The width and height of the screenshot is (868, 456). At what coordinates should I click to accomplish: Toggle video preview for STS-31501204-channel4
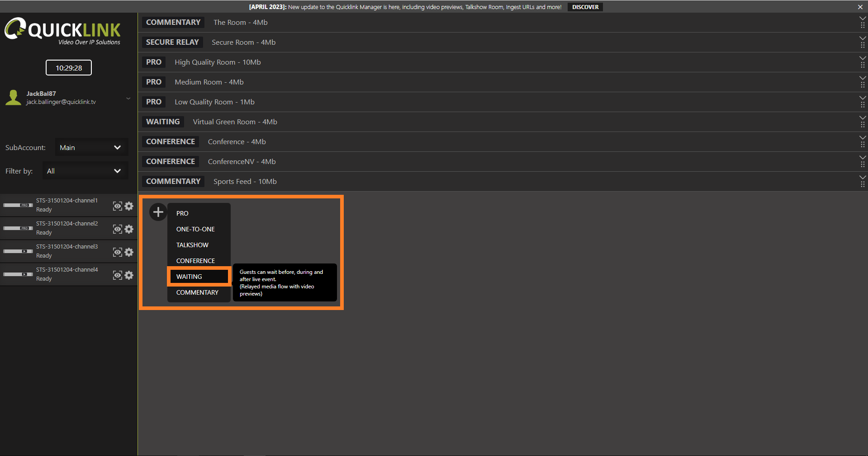(x=117, y=275)
